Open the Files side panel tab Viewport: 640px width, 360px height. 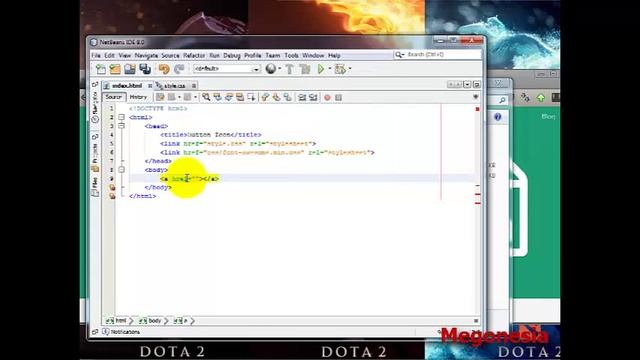[x=95, y=187]
